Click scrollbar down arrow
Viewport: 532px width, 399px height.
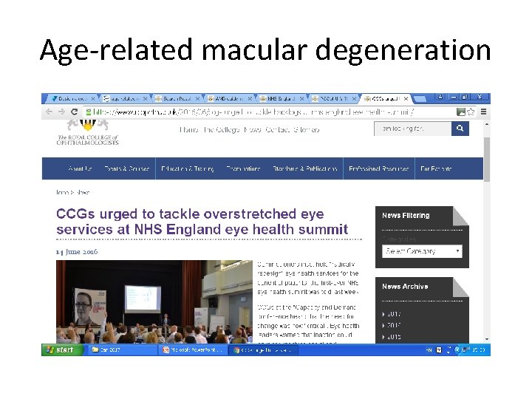486,339
